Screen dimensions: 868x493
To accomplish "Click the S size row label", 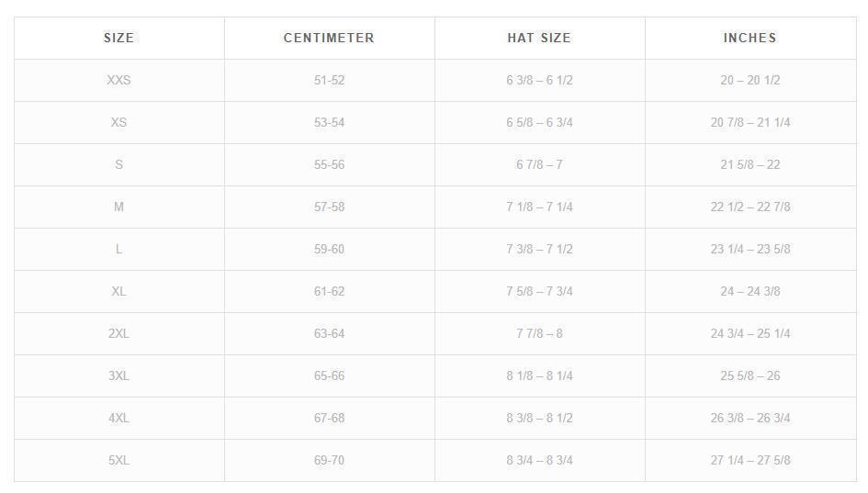I will click(118, 164).
